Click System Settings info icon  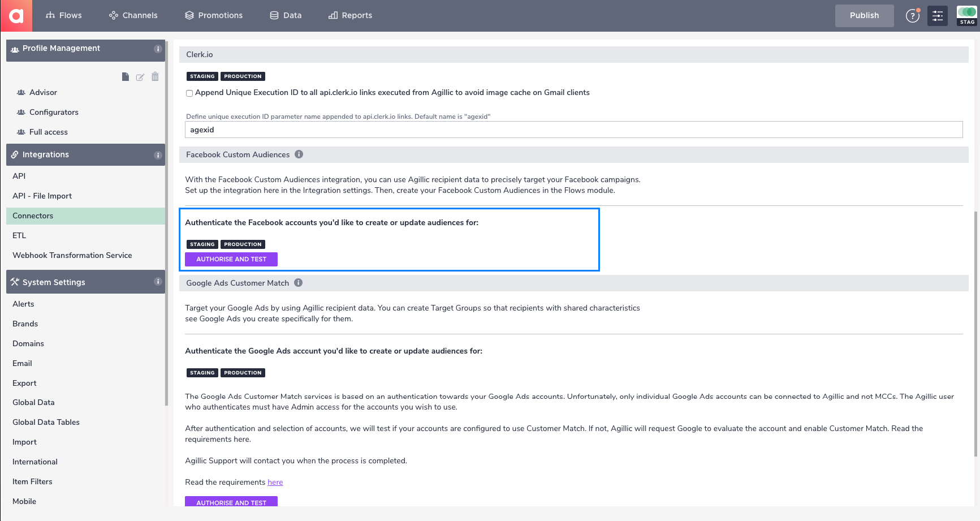pos(158,282)
